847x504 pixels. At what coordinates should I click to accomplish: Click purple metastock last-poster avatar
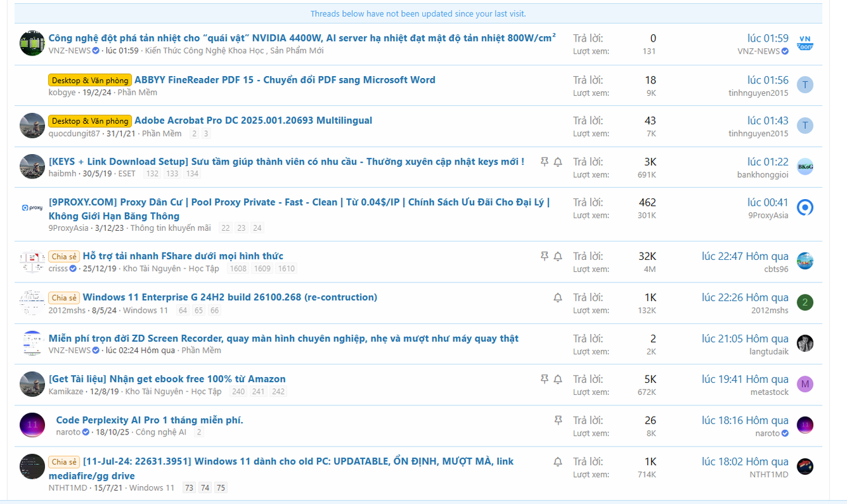click(805, 384)
